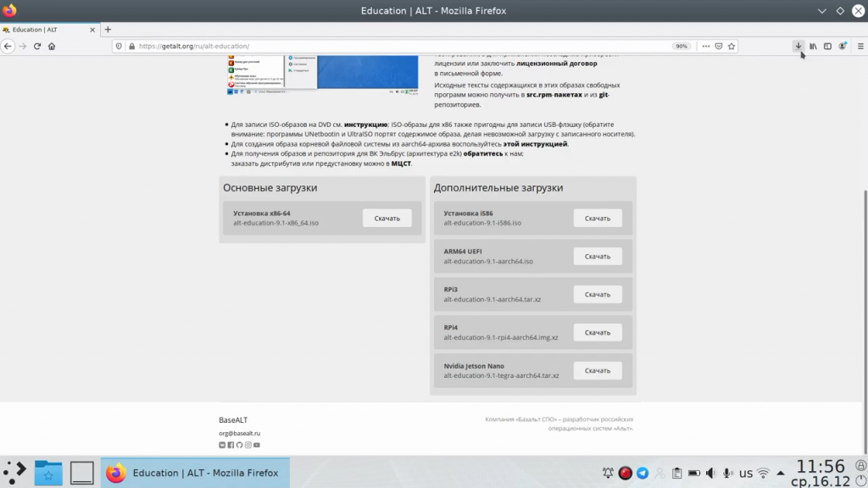Click the red record tray icon
Screen dimensions: 868x488
tap(625, 473)
